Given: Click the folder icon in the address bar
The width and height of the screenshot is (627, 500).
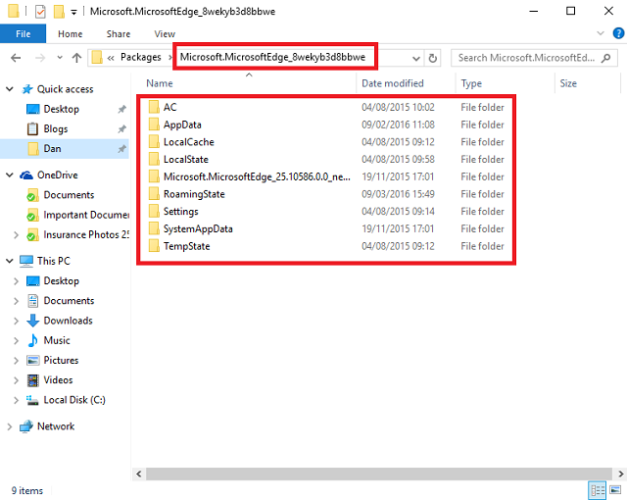Looking at the screenshot, I should (x=97, y=58).
